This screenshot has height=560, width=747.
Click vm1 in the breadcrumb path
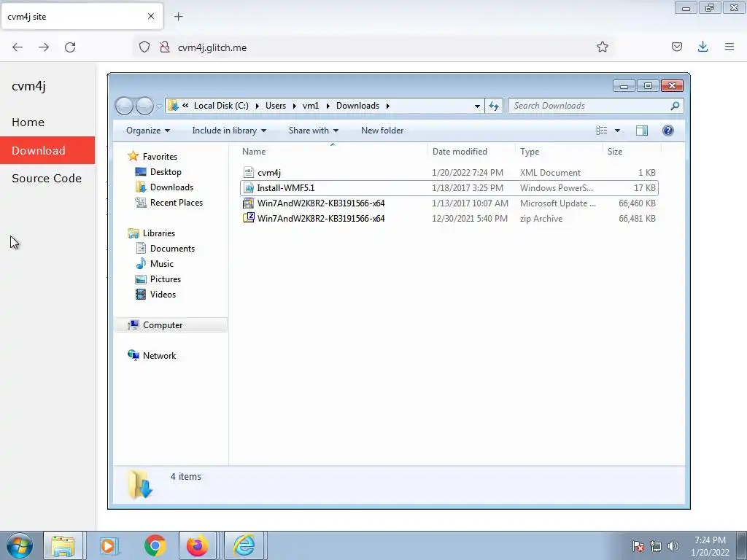tap(311, 106)
